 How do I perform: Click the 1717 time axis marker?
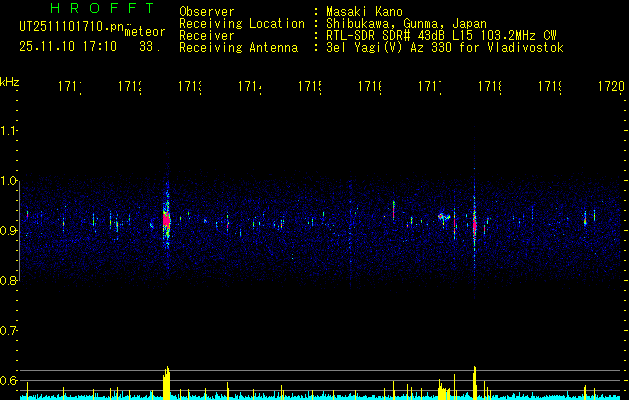(430, 87)
